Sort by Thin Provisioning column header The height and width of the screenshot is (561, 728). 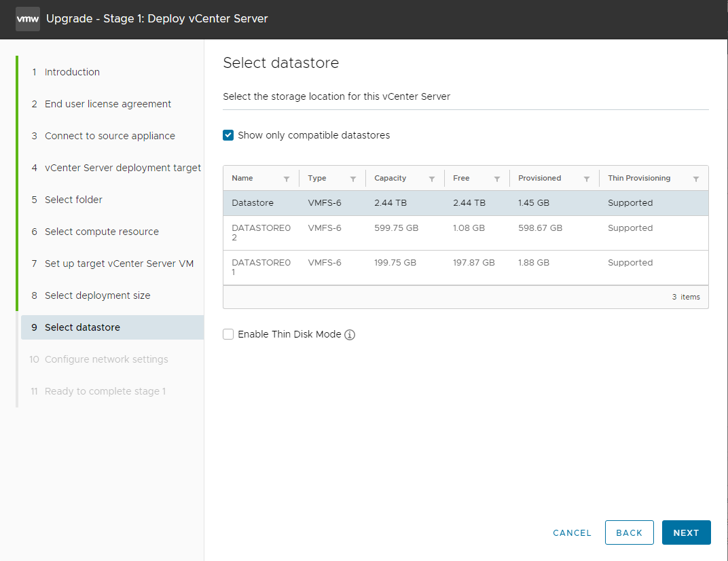tap(639, 178)
